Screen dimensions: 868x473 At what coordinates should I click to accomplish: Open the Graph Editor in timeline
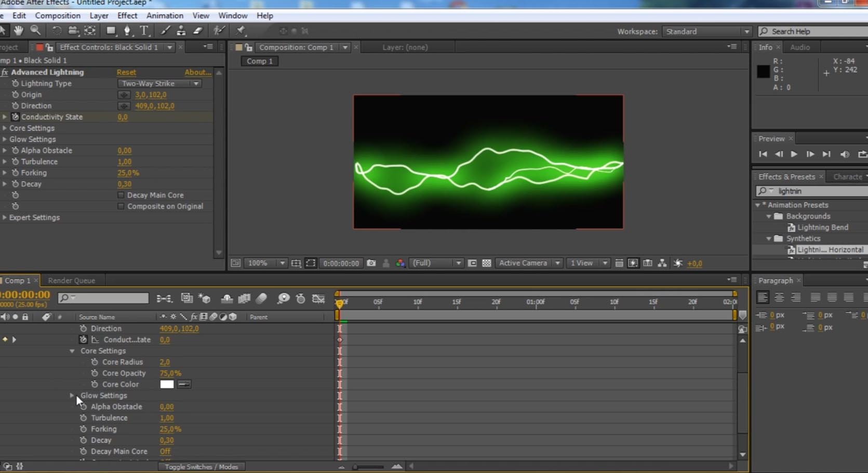pyautogui.click(x=318, y=298)
